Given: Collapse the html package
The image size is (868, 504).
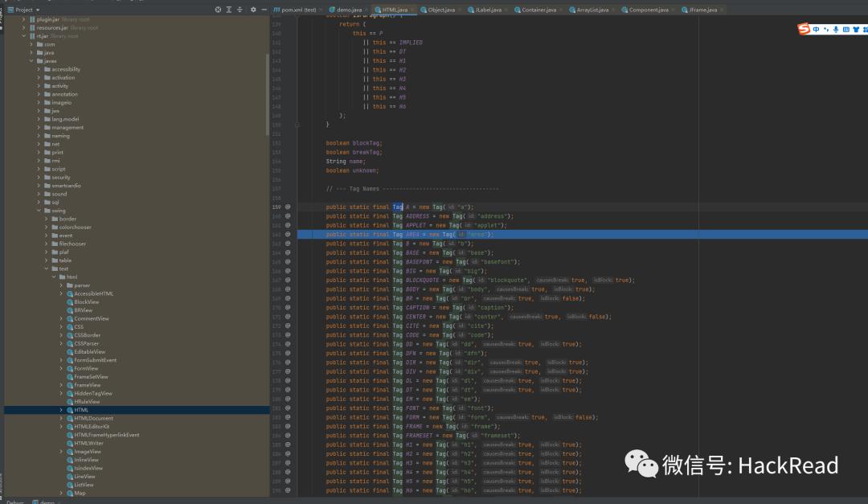Looking at the screenshot, I should pyautogui.click(x=54, y=277).
